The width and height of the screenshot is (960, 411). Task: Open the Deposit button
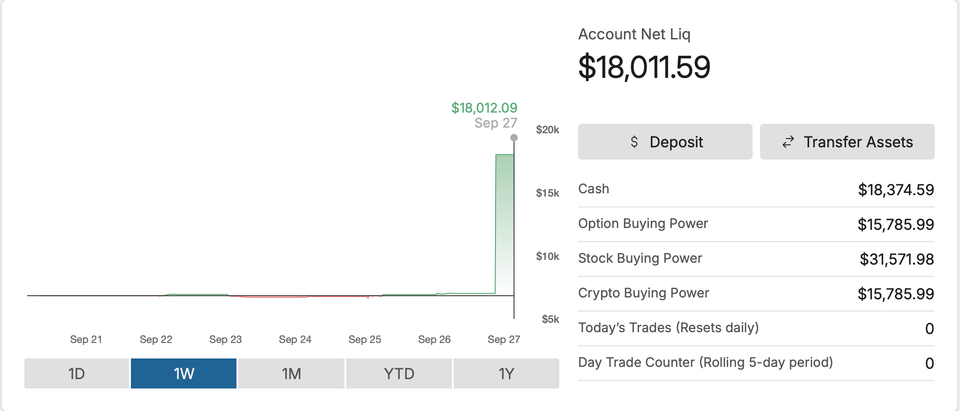click(x=665, y=142)
